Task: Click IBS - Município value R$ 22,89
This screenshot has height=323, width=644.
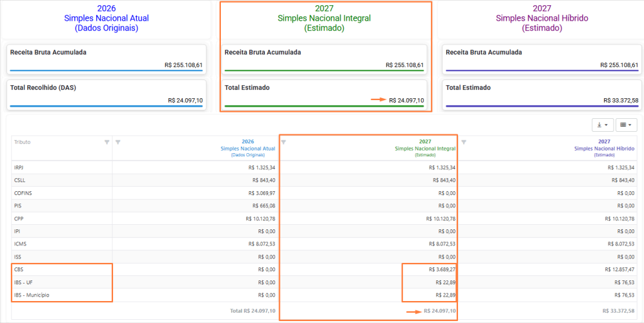Action: [446, 295]
